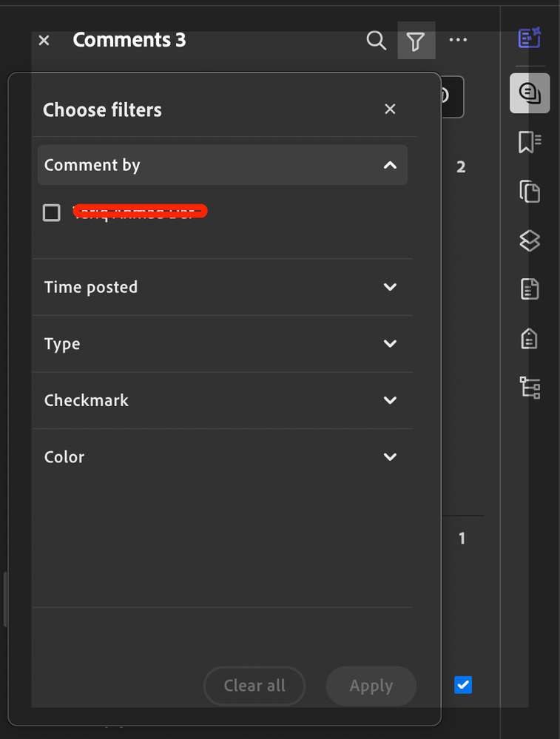This screenshot has width=560, height=739.
Task: Open the AI Assistant icon in sidebar
Action: 530,38
